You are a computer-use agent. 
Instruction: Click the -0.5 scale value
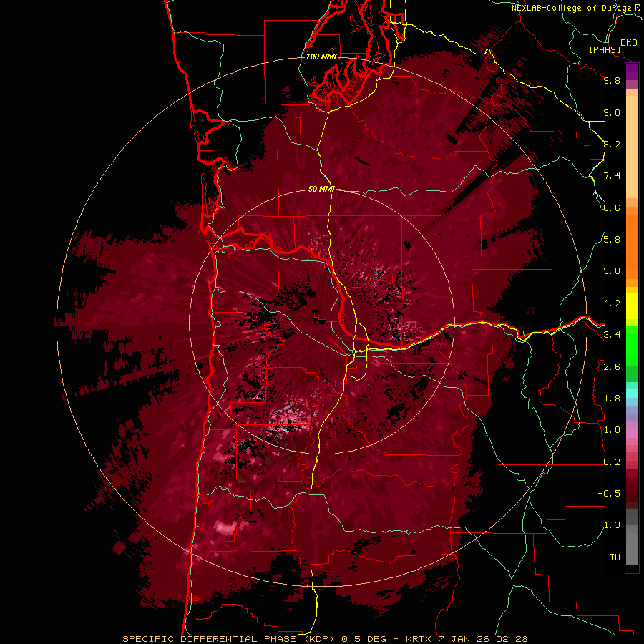(x=609, y=494)
